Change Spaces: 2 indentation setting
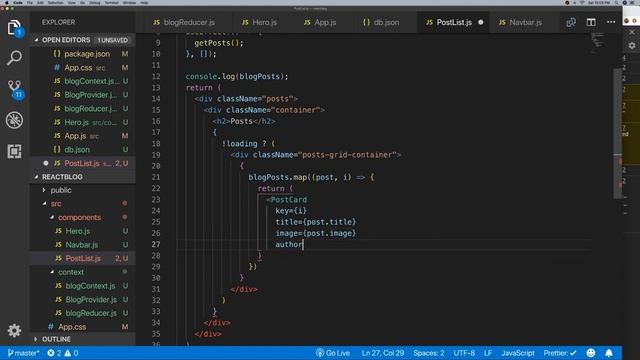This screenshot has width=640, height=360. (x=429, y=353)
